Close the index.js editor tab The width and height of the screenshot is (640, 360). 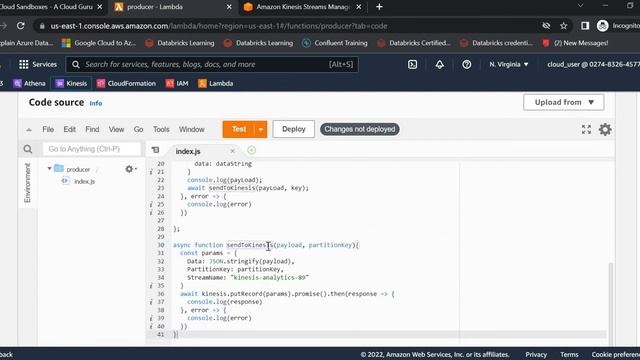232,151
